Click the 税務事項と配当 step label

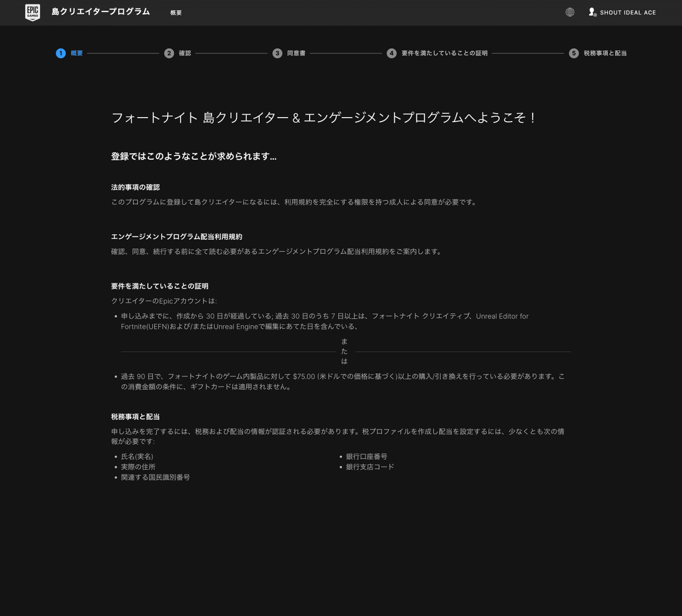[x=605, y=53]
